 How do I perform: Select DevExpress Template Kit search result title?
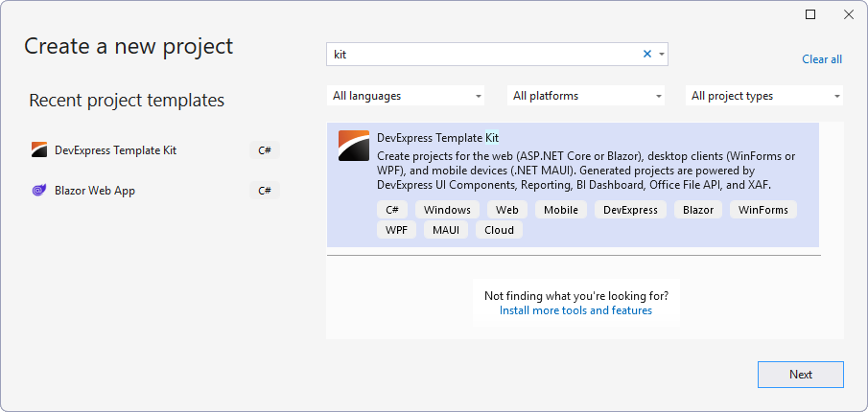(437, 138)
